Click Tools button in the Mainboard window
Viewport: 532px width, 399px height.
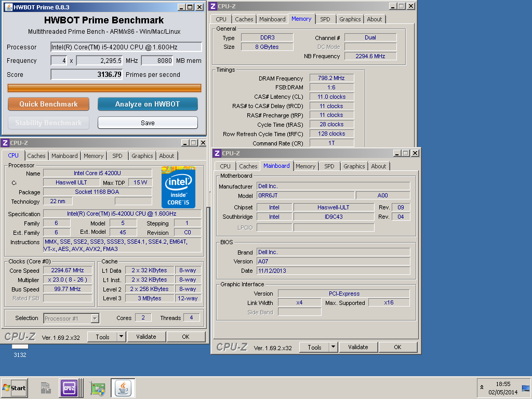[314, 347]
